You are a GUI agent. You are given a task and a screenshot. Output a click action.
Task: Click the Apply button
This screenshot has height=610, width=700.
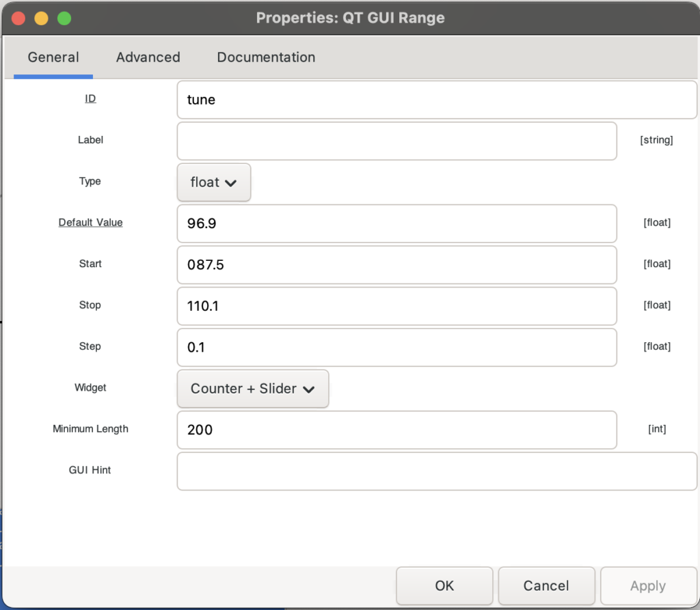pyautogui.click(x=647, y=585)
